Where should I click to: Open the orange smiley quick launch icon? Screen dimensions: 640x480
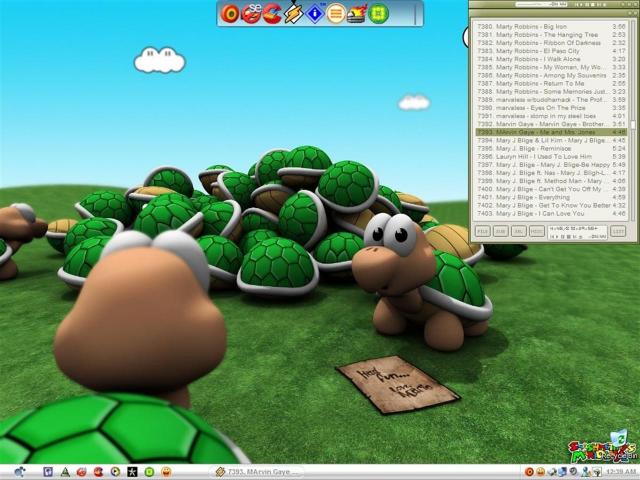tap(166, 472)
